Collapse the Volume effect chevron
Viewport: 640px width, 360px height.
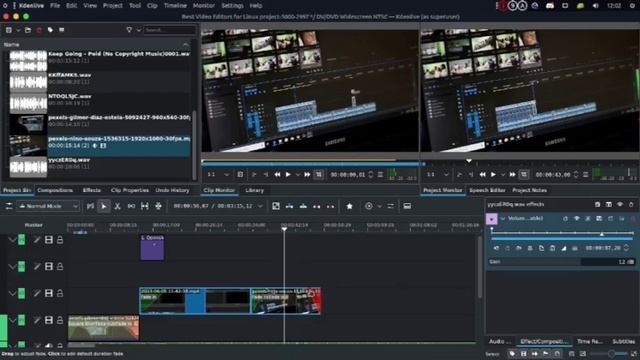[x=503, y=219]
